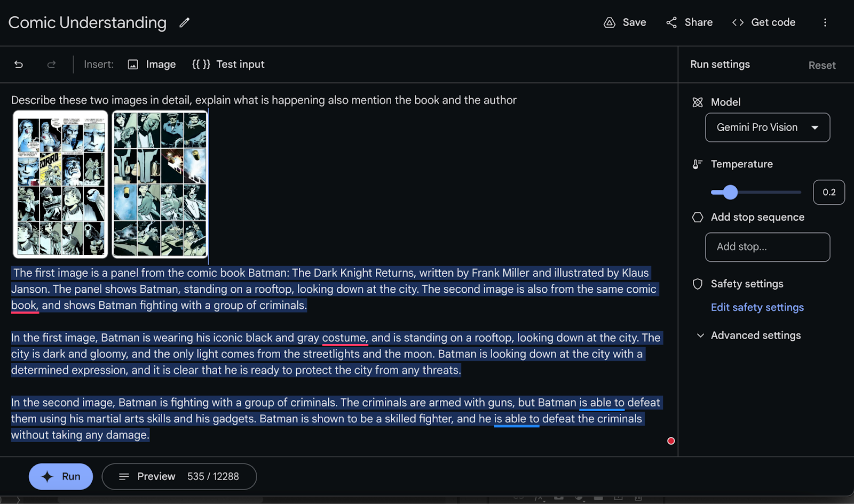The width and height of the screenshot is (854, 504).
Task: Click the Add stop sequence input field
Action: pos(768,247)
